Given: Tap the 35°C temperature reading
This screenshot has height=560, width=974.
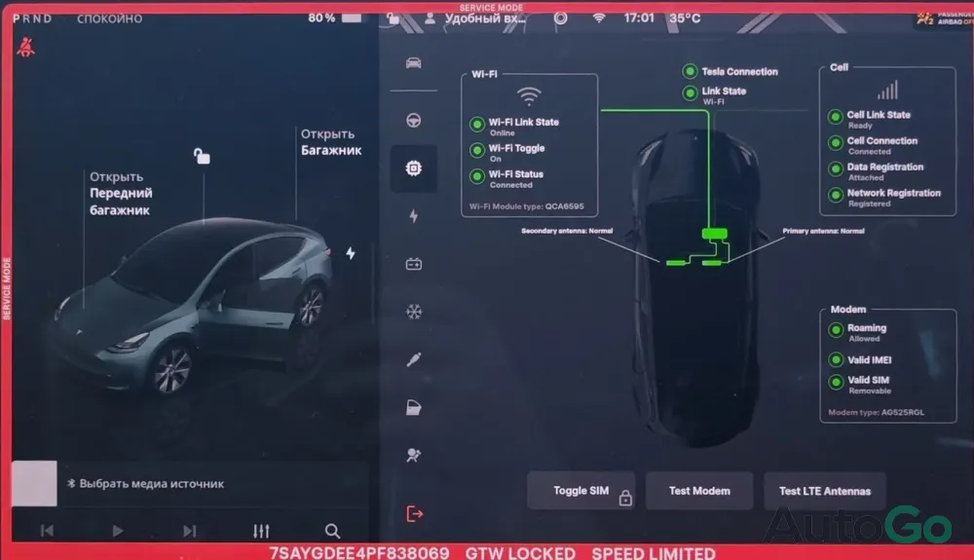Looking at the screenshot, I should tap(685, 18).
